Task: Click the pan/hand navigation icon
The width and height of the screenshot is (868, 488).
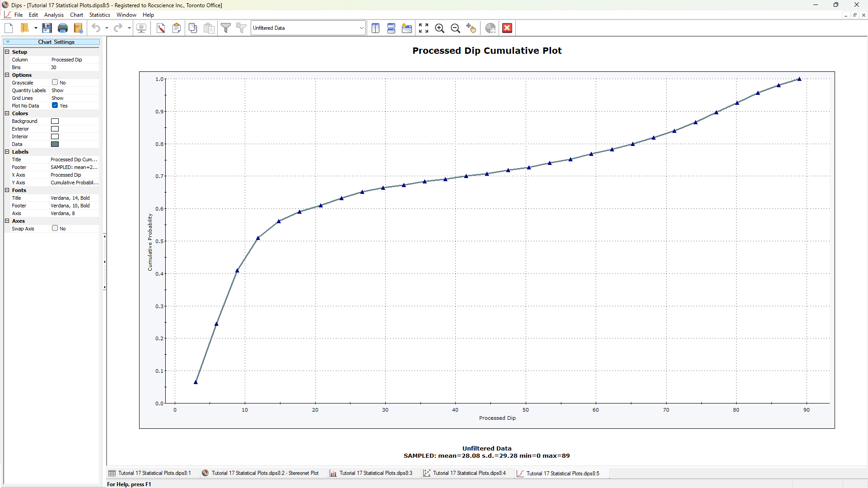Action: click(471, 28)
